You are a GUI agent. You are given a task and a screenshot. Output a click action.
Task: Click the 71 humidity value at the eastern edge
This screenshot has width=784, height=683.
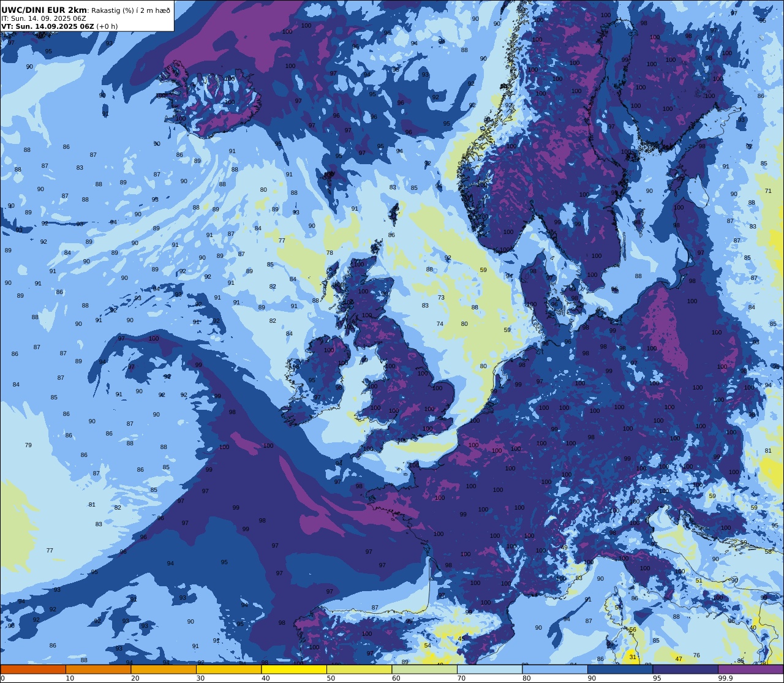coord(768,191)
